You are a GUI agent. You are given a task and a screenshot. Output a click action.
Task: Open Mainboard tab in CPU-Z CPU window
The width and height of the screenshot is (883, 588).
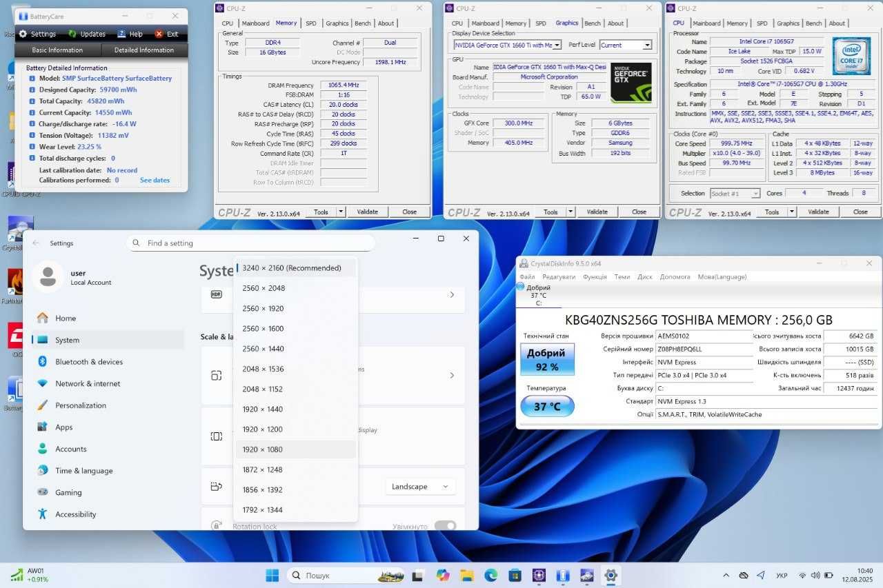706,23
